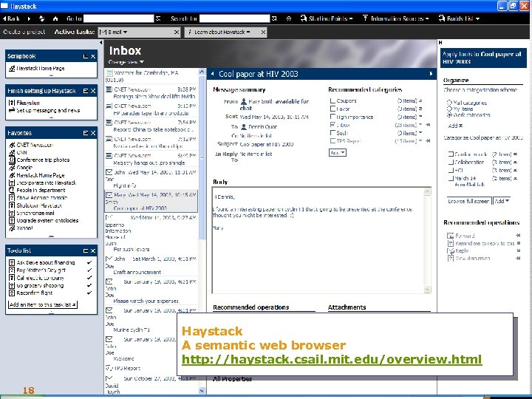Screen dimensions: 532x399
Task: Open the Add dropdown under Recommended categories
Action: pyautogui.click(x=338, y=153)
